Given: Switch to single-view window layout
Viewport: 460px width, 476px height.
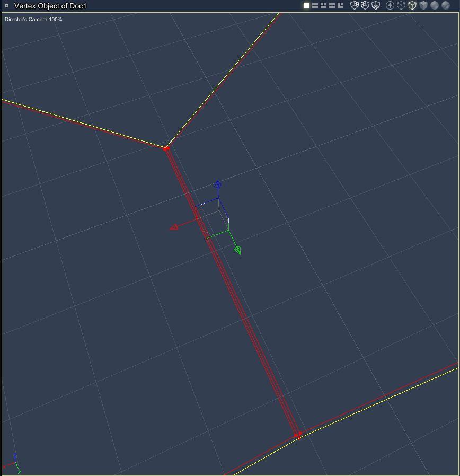Looking at the screenshot, I should point(306,5).
